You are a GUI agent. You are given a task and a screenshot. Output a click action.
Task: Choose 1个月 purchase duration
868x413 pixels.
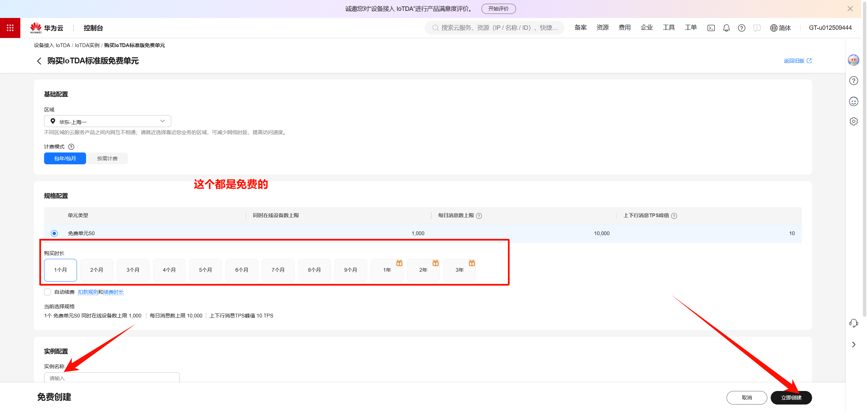pos(60,270)
